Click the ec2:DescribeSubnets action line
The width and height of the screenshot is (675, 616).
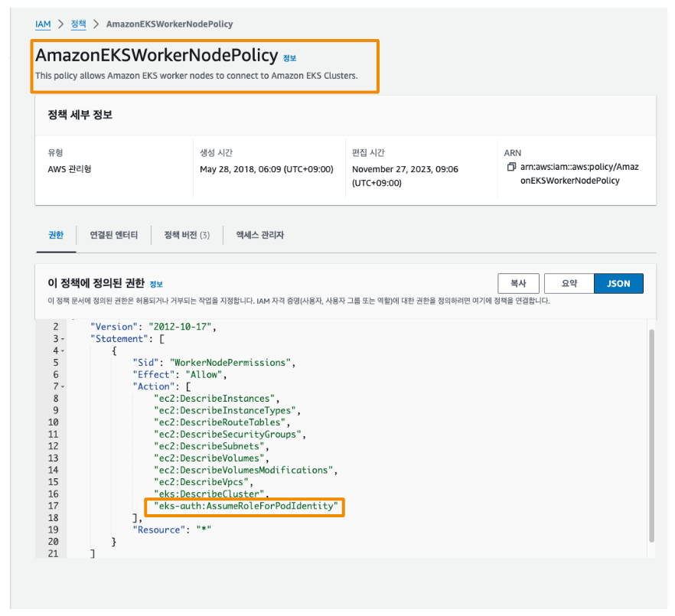(211, 446)
